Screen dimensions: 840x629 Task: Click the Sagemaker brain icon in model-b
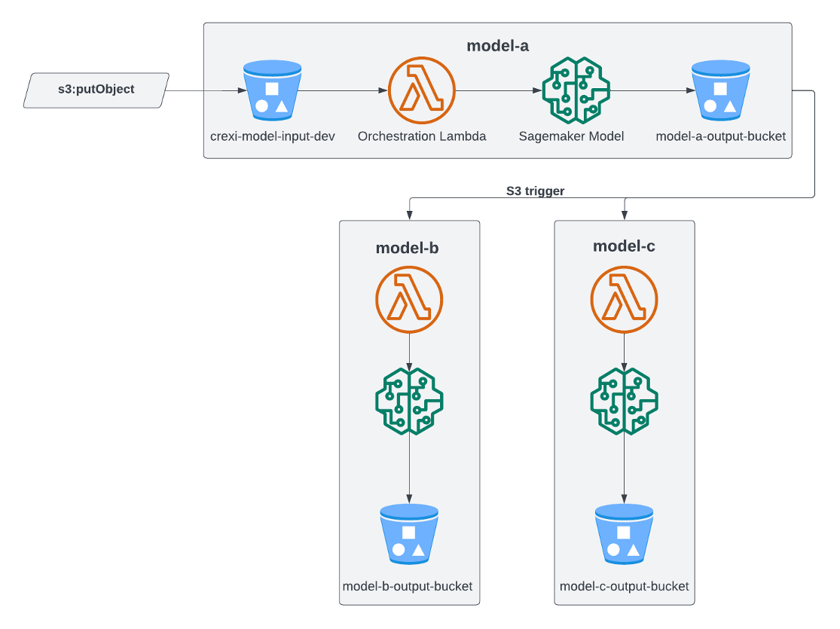click(x=409, y=403)
